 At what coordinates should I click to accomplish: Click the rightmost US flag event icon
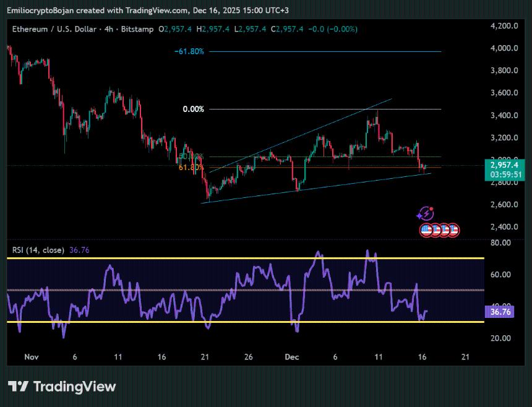(x=453, y=230)
